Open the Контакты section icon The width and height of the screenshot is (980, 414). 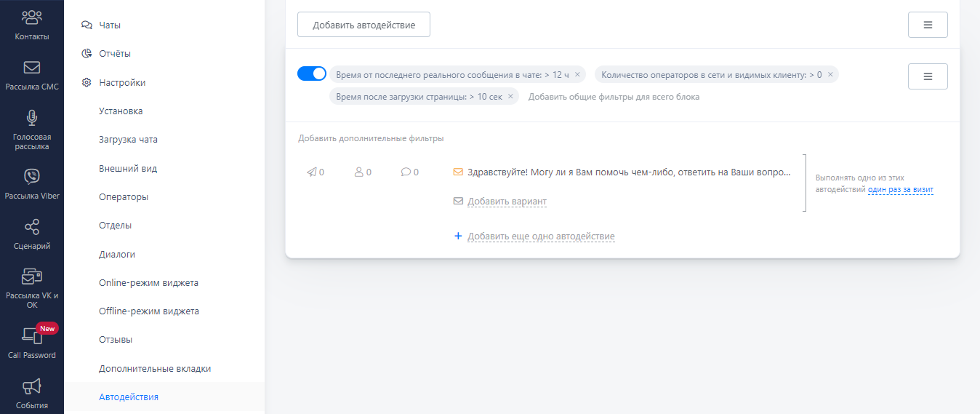[x=31, y=17]
